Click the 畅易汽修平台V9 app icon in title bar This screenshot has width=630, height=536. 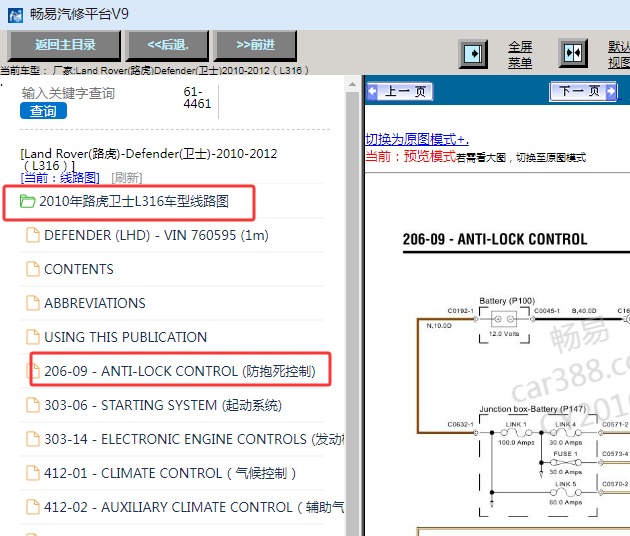point(15,15)
